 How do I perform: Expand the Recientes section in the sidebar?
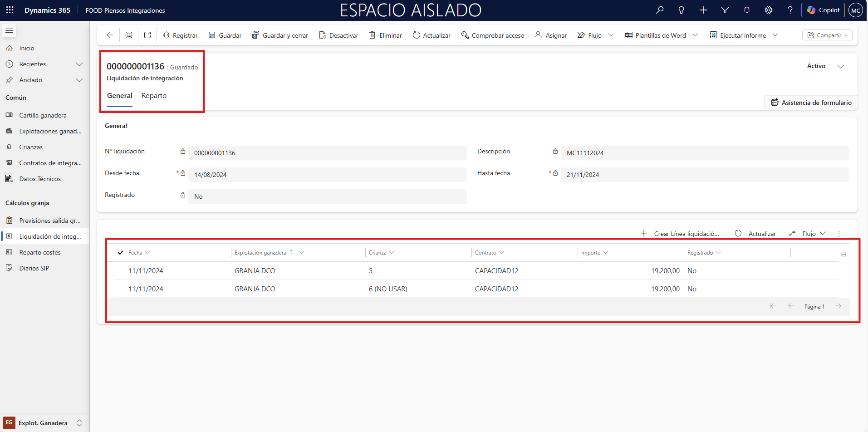pyautogui.click(x=79, y=64)
